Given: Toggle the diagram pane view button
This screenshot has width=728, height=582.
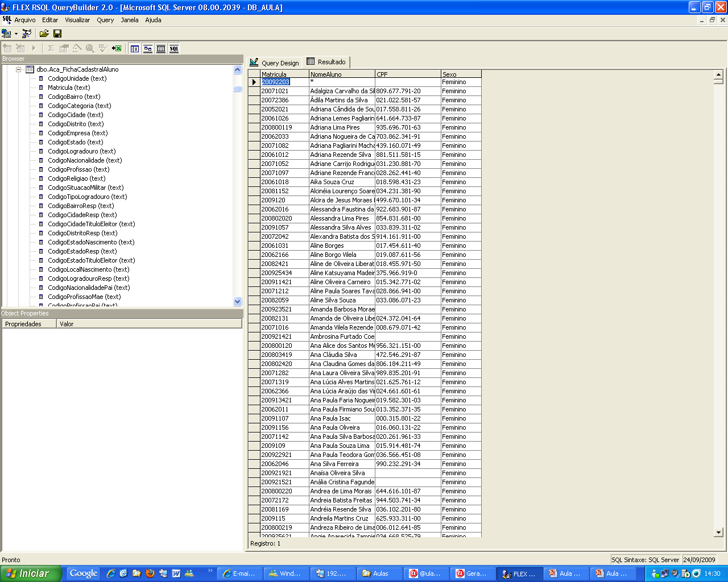Looking at the screenshot, I should (148, 49).
